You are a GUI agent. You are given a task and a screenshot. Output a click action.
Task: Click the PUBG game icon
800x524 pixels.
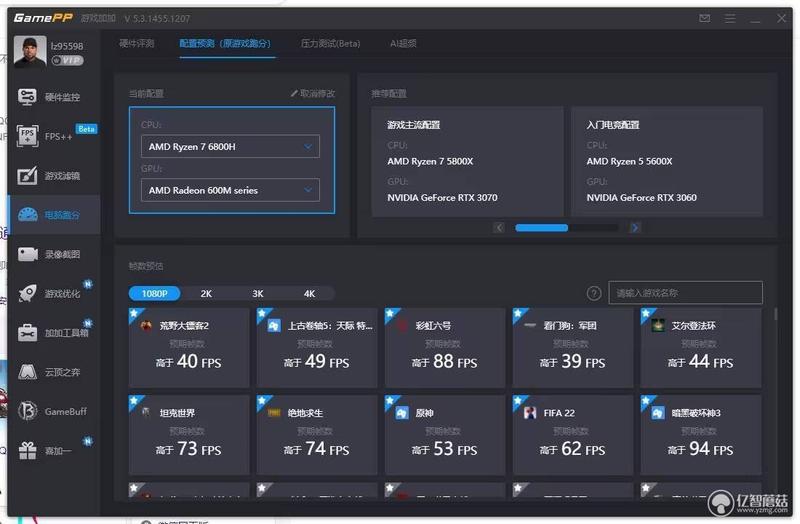[x=274, y=413]
